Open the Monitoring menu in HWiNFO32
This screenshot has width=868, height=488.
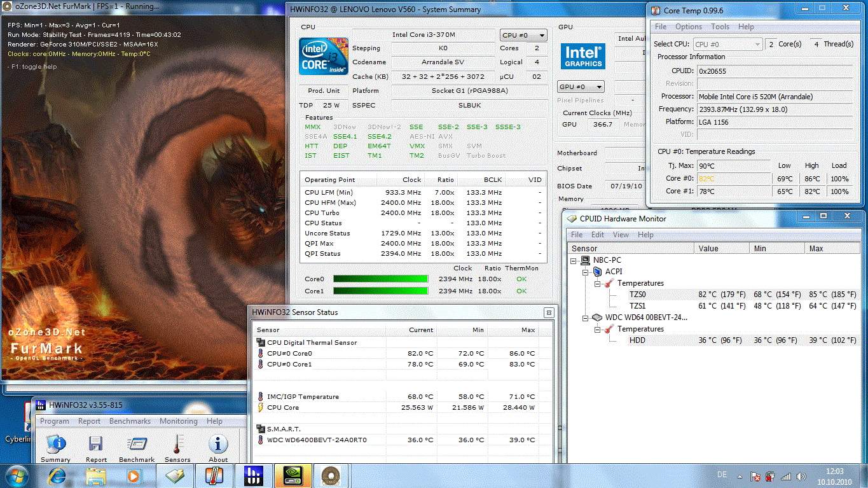[x=179, y=421]
